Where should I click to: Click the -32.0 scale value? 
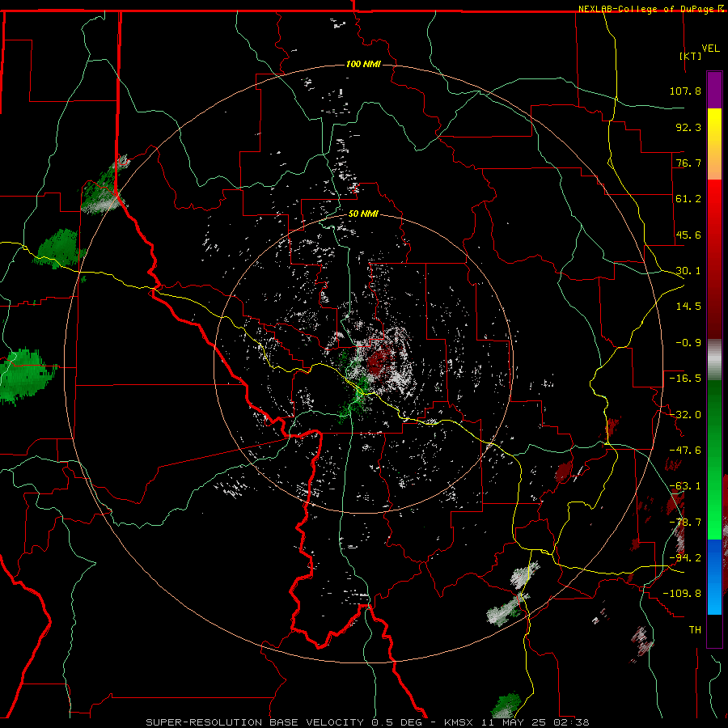685,415
